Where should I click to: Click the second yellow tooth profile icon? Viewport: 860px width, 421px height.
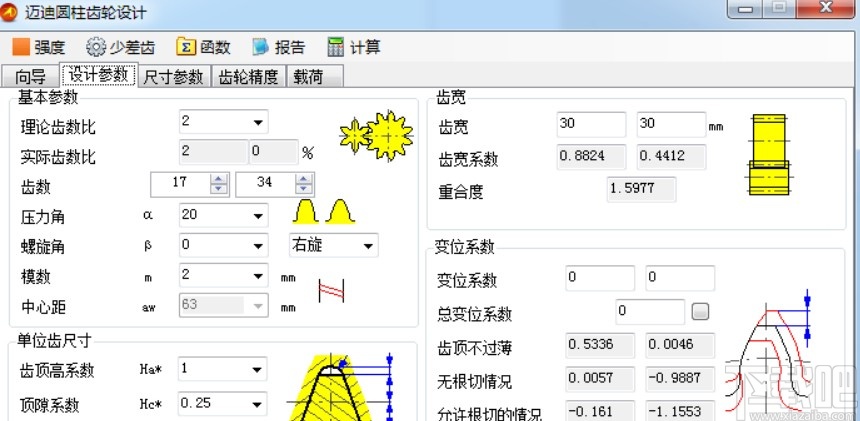pyautogui.click(x=340, y=212)
